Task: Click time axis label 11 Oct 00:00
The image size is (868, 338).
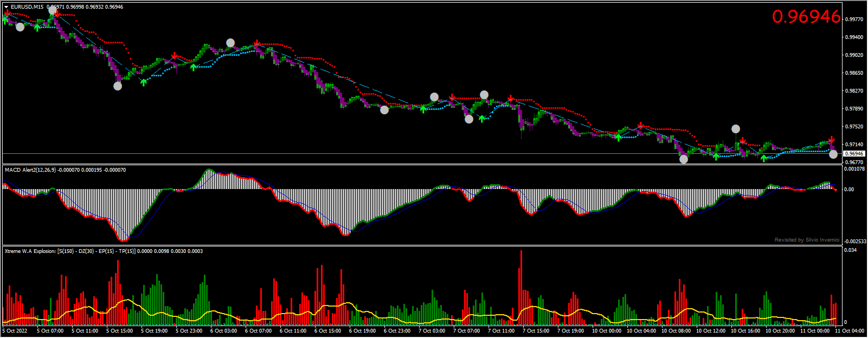Action: coord(815,330)
